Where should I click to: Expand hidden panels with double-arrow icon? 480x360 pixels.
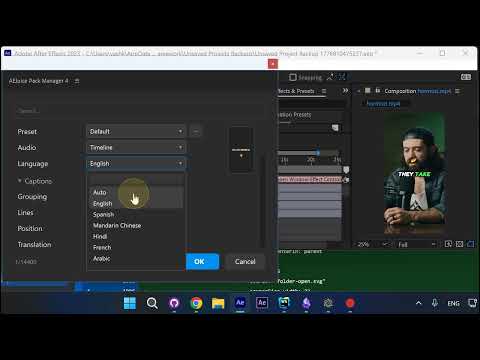click(x=345, y=91)
